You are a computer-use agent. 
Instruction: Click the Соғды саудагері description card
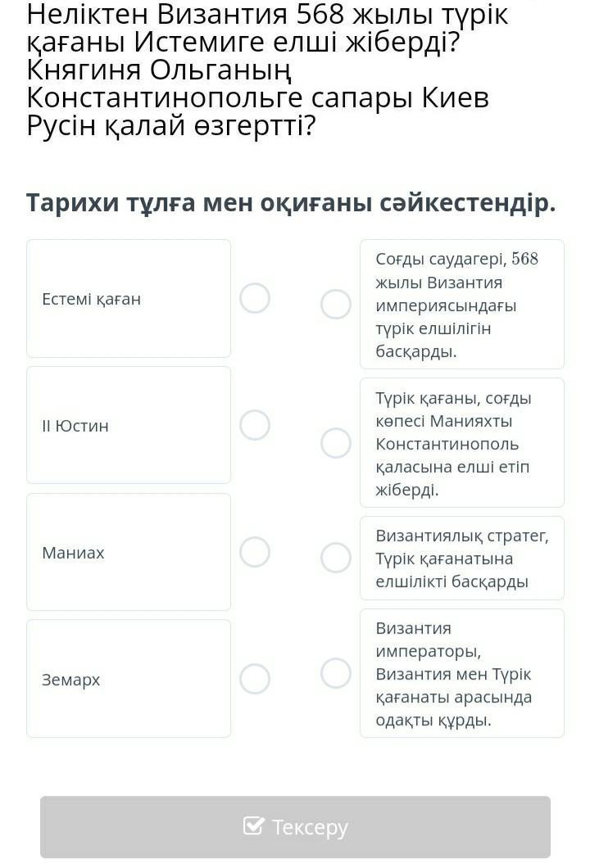461,304
